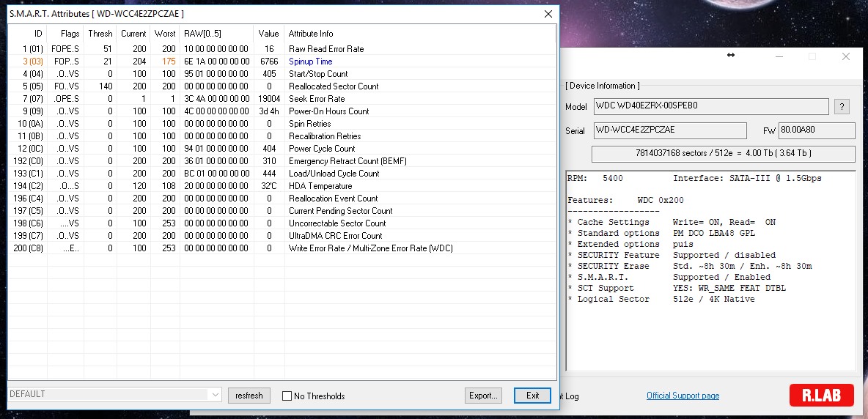Select the Recalibration Retries row
The height and width of the screenshot is (419, 868).
[x=282, y=136]
